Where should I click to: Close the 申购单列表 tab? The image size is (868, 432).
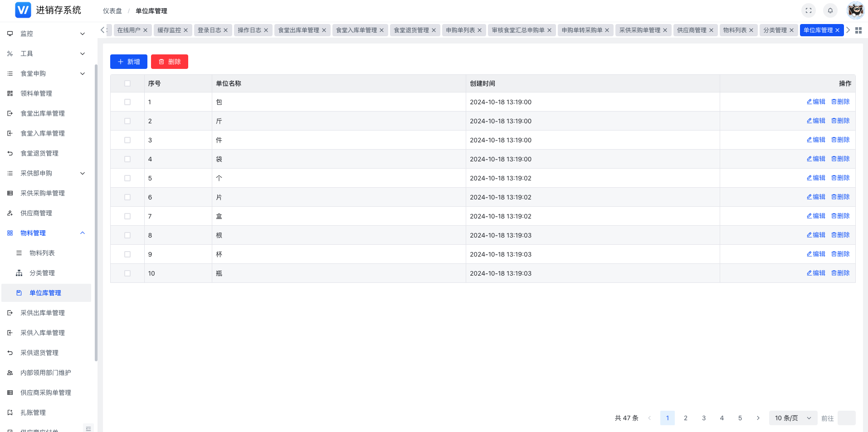(479, 30)
